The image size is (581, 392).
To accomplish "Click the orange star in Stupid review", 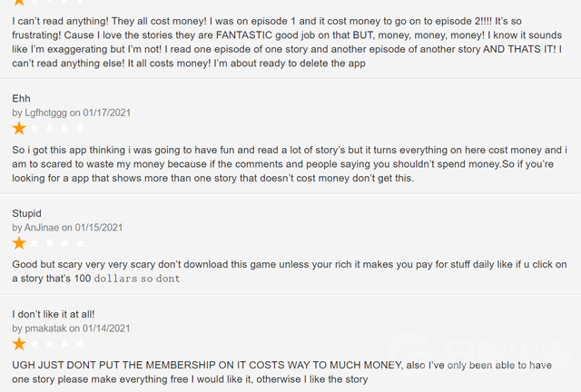I will tap(19, 243).
